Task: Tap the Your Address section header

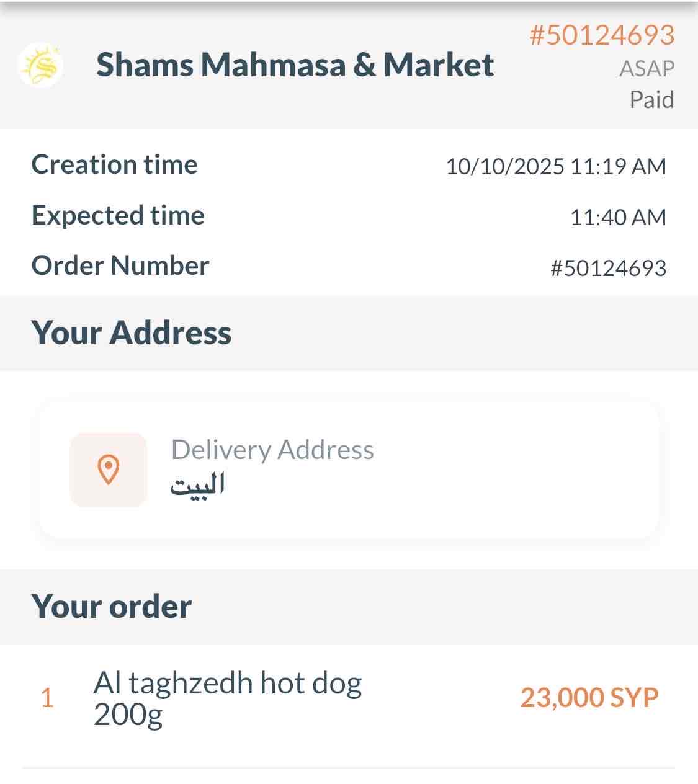Action: pyautogui.click(x=132, y=333)
